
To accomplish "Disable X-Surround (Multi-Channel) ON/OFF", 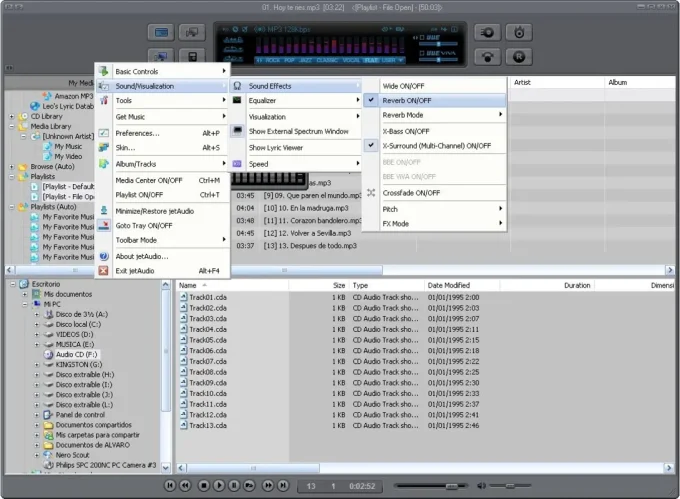I will (x=436, y=145).
